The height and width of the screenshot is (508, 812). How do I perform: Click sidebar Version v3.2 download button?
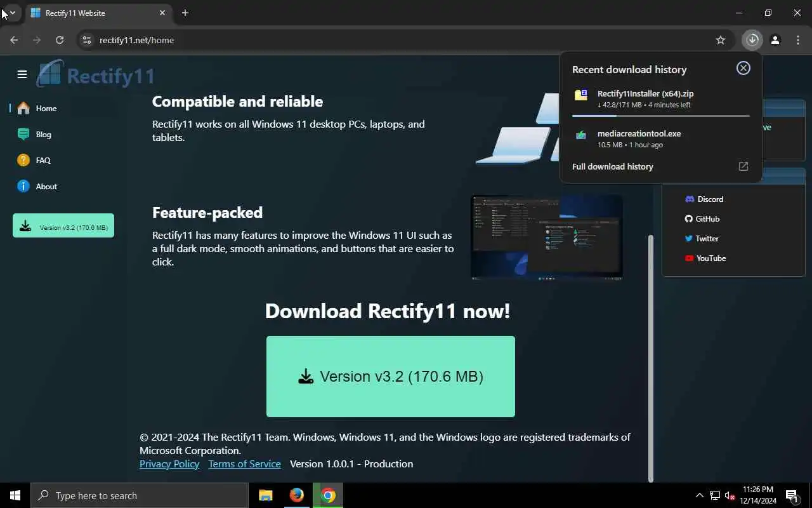click(63, 225)
